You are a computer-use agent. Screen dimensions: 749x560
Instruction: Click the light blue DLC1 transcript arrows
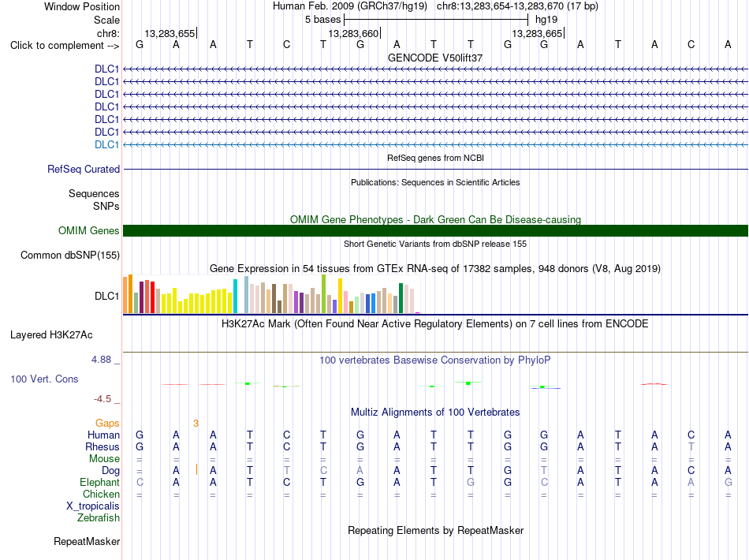tap(435, 145)
